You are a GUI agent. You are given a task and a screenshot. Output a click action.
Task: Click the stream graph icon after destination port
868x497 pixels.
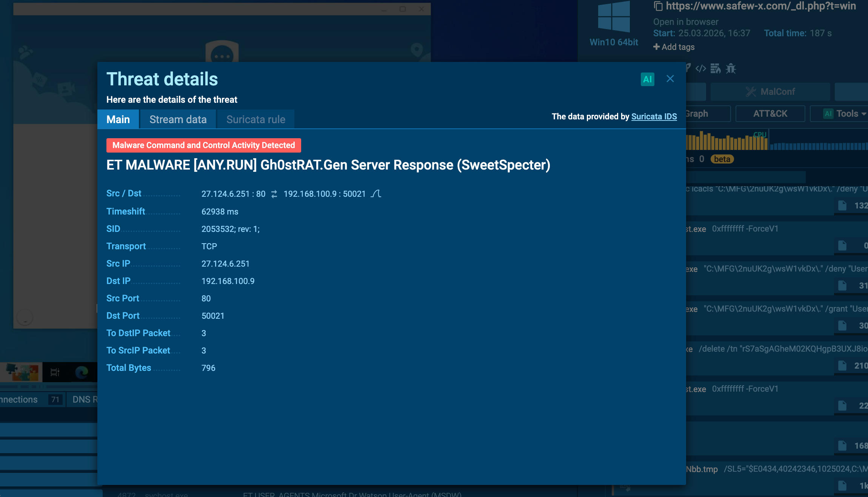pos(376,194)
